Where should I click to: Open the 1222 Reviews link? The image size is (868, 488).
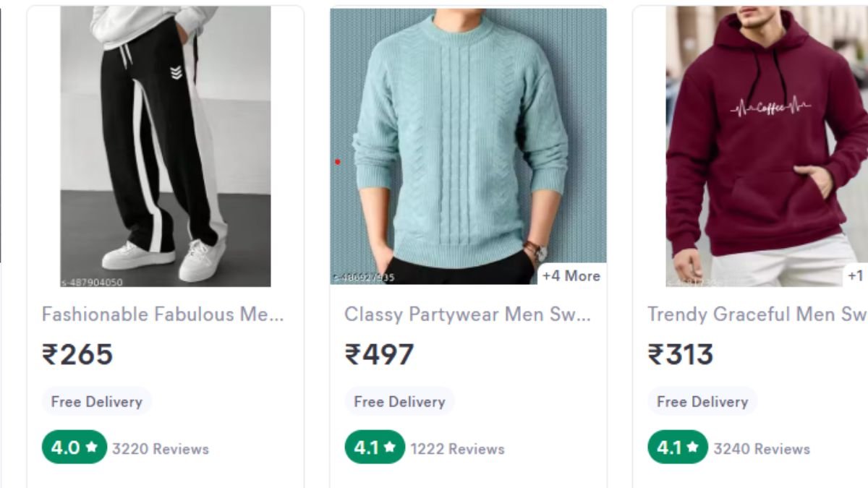[458, 449]
